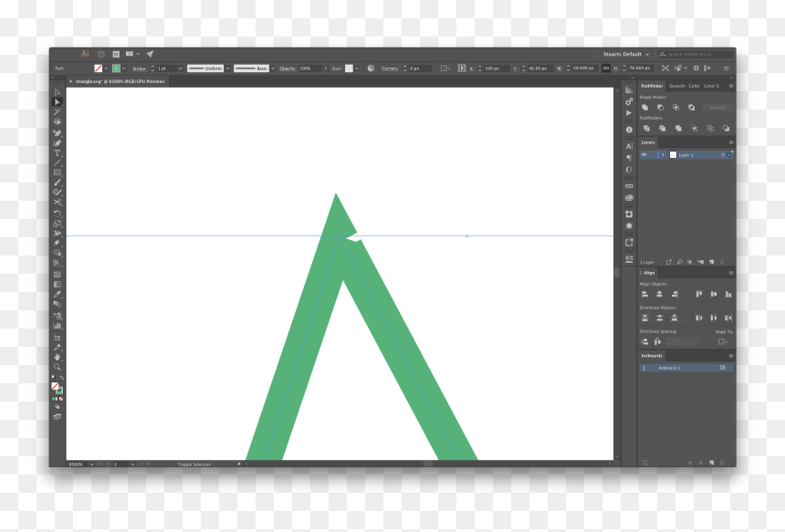Screen dimensions: 785x532
Task: Select the Type tool
Action: point(58,153)
